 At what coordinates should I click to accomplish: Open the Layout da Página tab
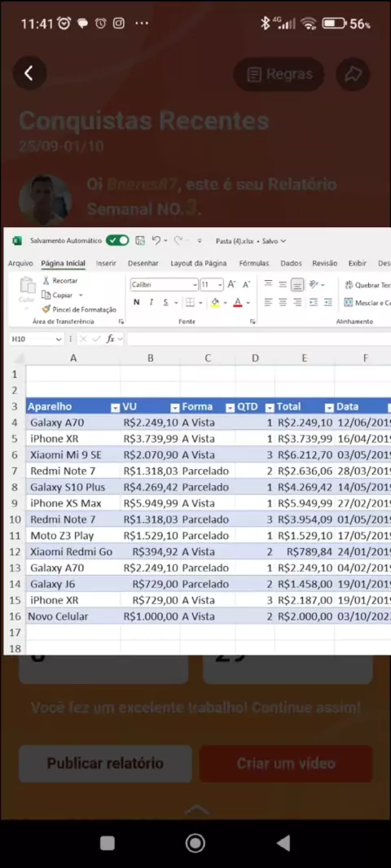pos(198,264)
